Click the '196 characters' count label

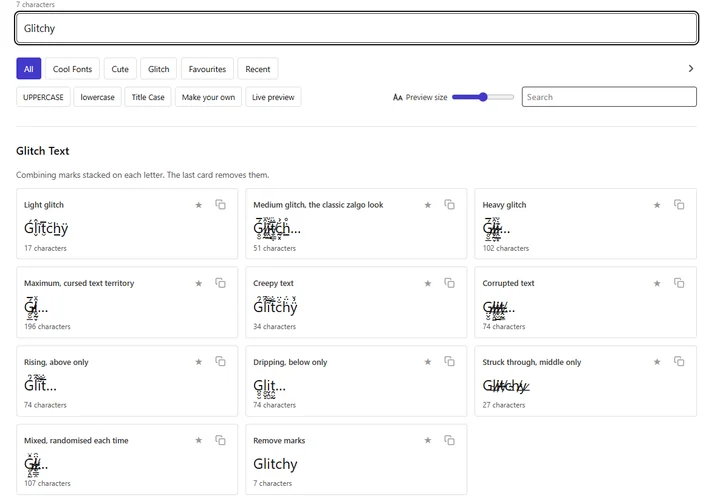tap(47, 326)
